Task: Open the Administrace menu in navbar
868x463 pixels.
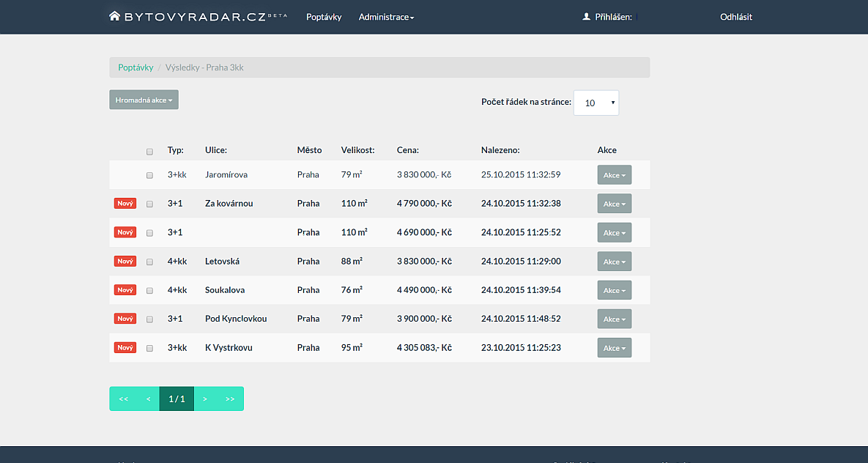Action: point(386,17)
